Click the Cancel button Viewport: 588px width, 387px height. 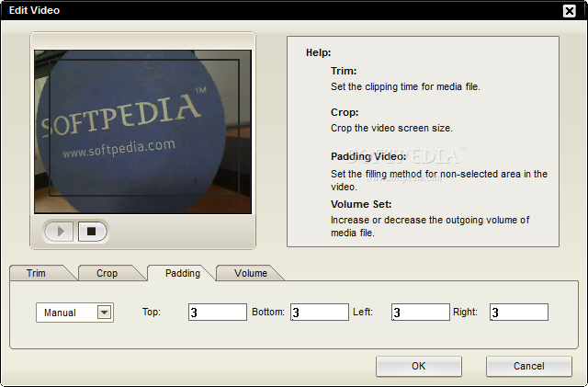529,366
